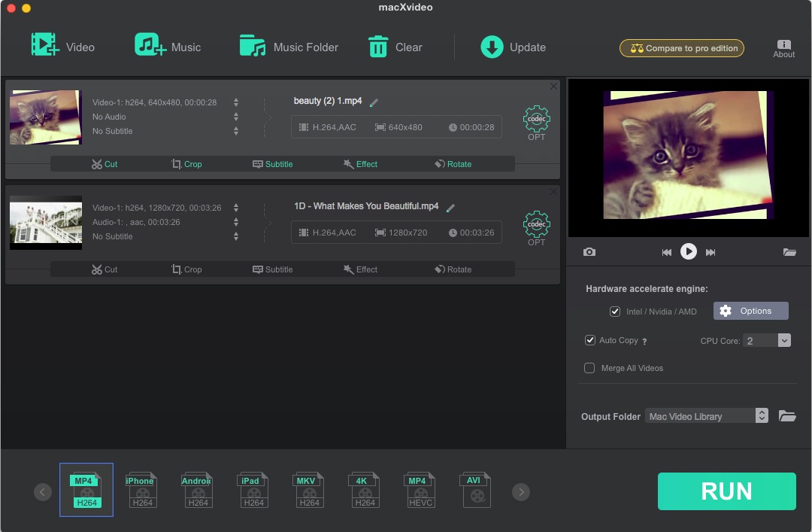Browse for output folder with folder icon
This screenshot has height=532, width=812.
[787, 416]
